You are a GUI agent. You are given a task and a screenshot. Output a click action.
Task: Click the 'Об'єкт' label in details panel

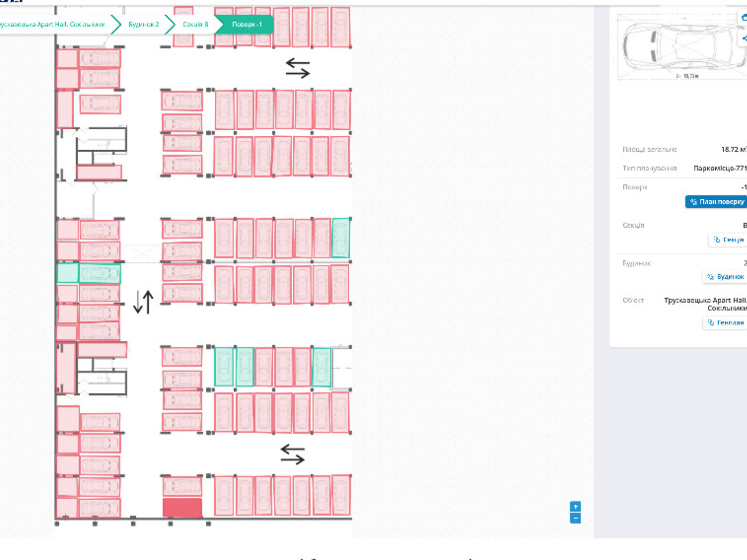click(633, 300)
